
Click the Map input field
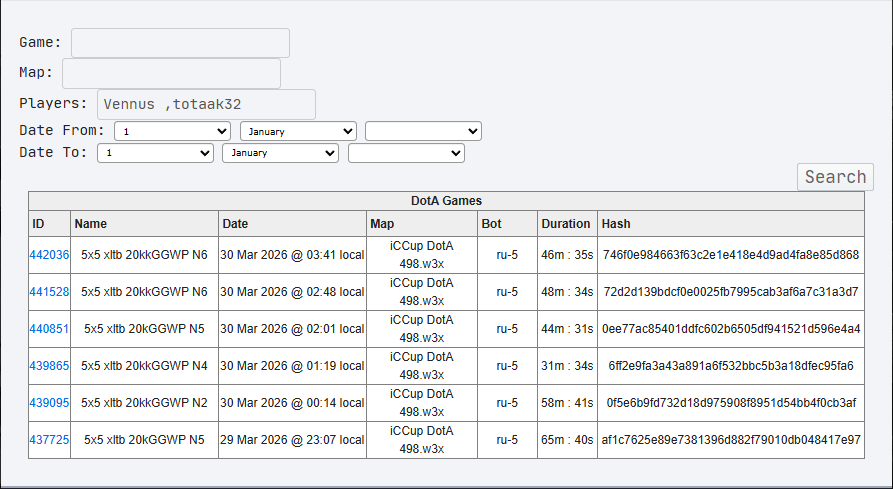[171, 74]
